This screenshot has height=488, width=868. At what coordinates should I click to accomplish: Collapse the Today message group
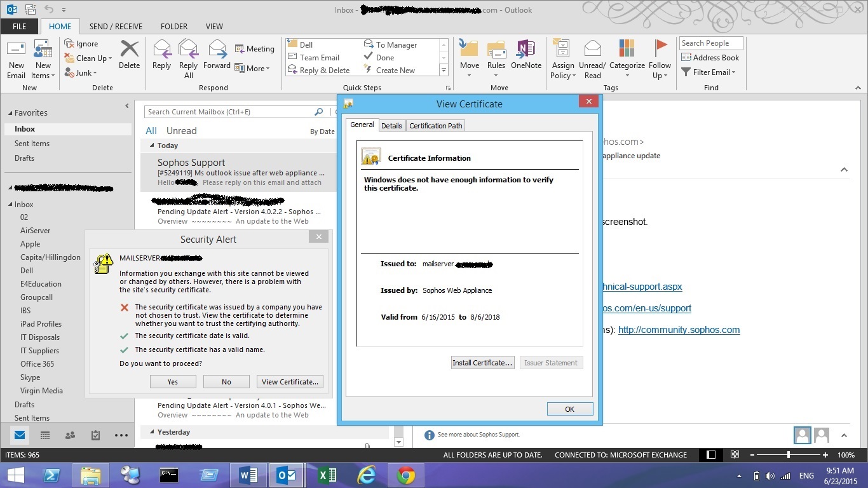[x=152, y=146]
